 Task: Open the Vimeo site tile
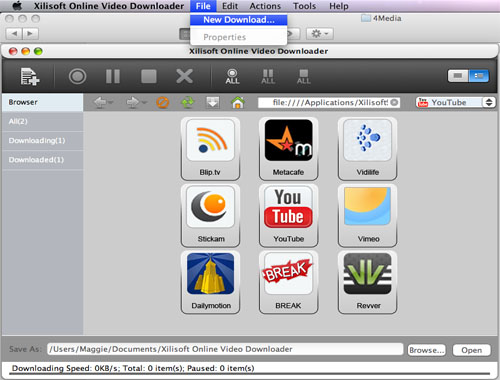pyautogui.click(x=367, y=215)
